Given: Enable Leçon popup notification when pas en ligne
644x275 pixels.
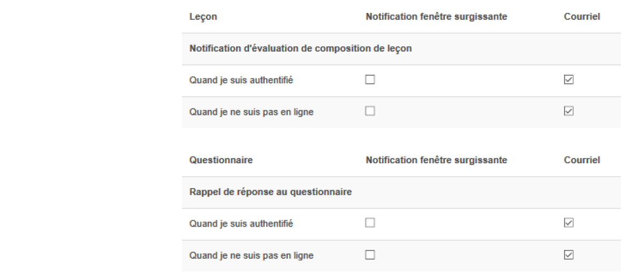Looking at the screenshot, I should [370, 111].
